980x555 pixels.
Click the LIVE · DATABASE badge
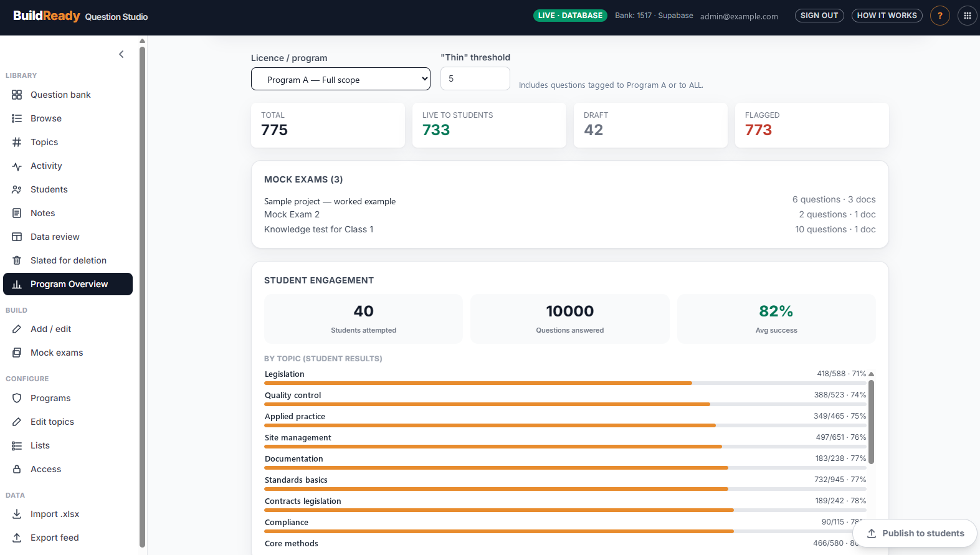(570, 16)
